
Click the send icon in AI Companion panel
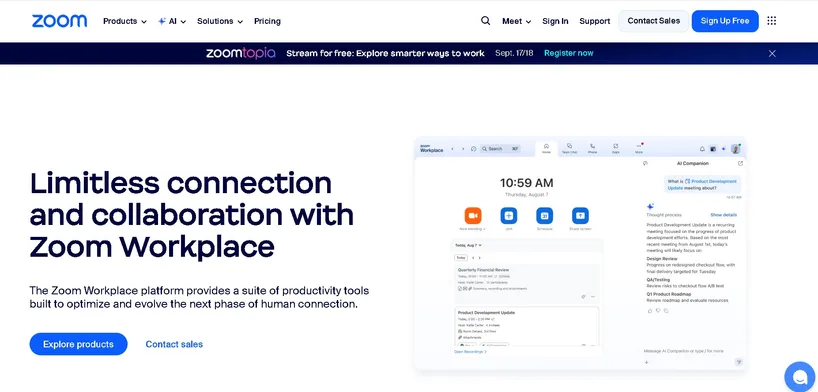point(739,362)
